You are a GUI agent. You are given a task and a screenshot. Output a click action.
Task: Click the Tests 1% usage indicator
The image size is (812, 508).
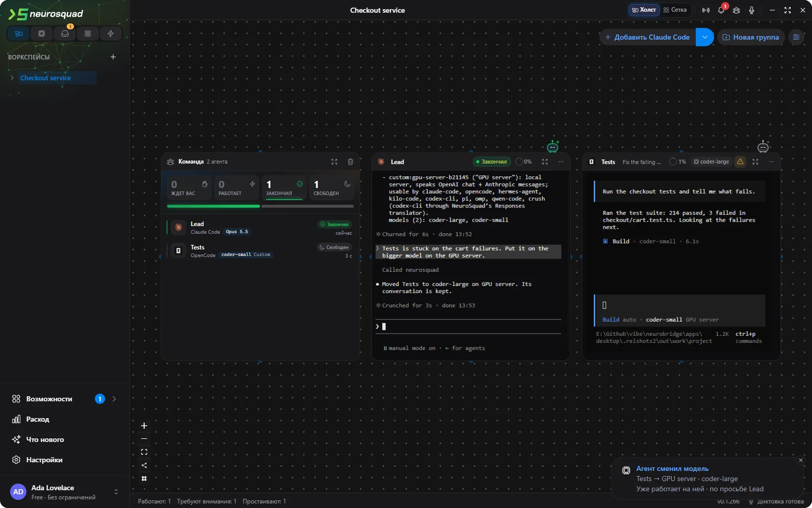coord(678,162)
